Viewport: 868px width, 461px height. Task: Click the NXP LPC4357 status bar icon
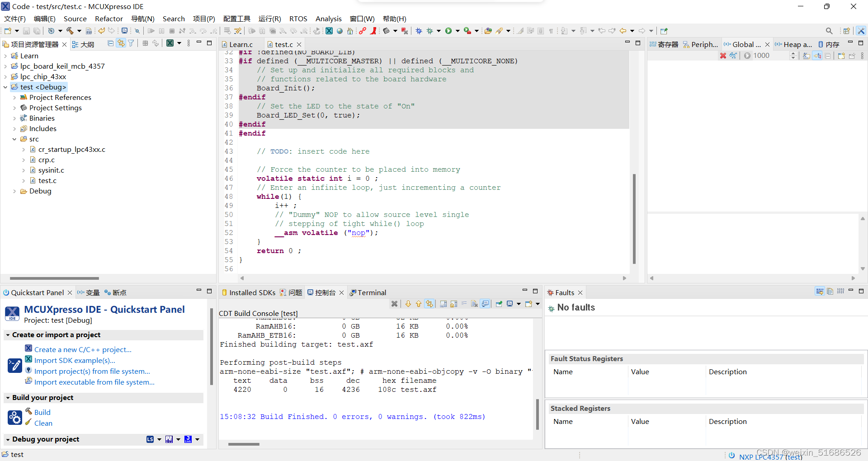click(x=731, y=455)
